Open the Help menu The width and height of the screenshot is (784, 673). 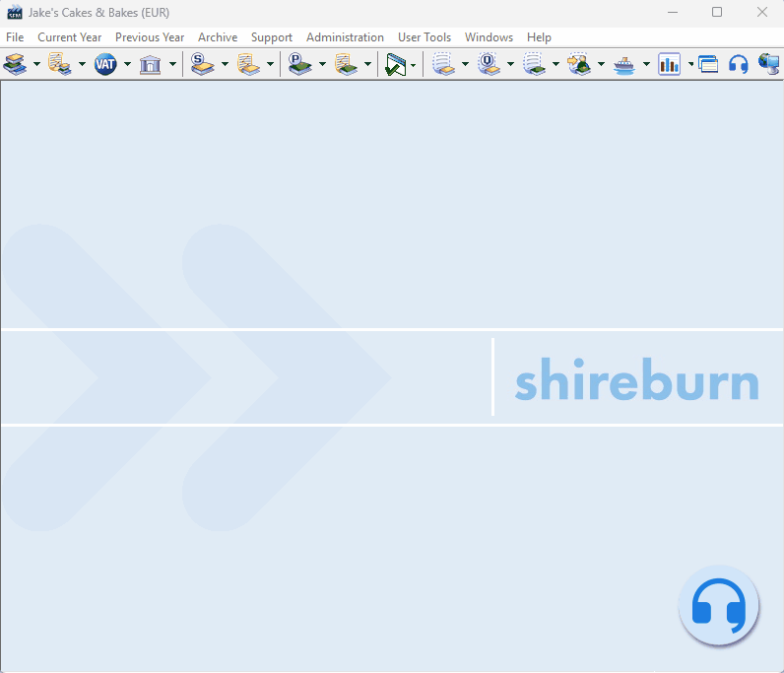tap(539, 37)
